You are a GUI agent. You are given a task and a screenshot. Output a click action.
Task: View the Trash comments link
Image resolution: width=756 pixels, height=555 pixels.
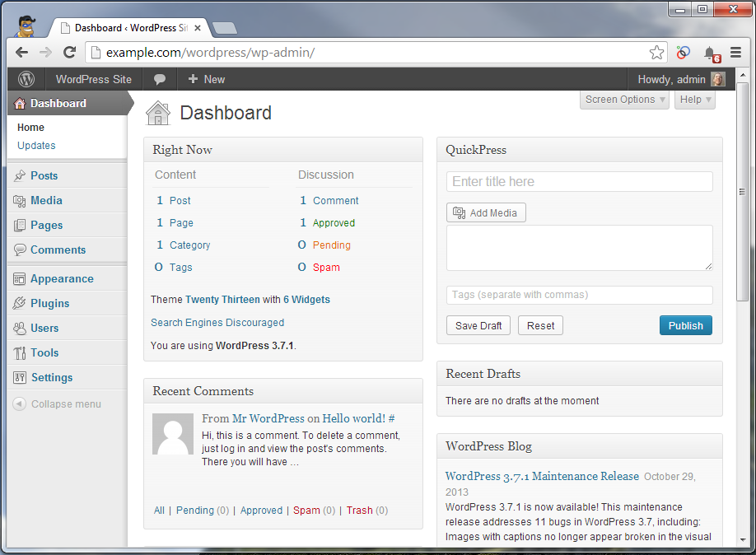[360, 511]
